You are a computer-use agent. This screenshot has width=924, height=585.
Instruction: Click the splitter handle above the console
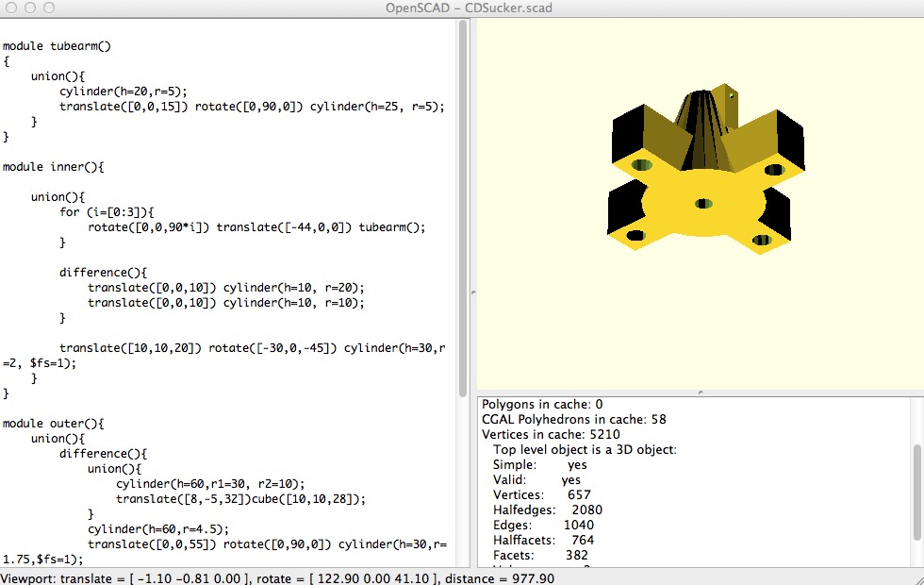tap(700, 393)
